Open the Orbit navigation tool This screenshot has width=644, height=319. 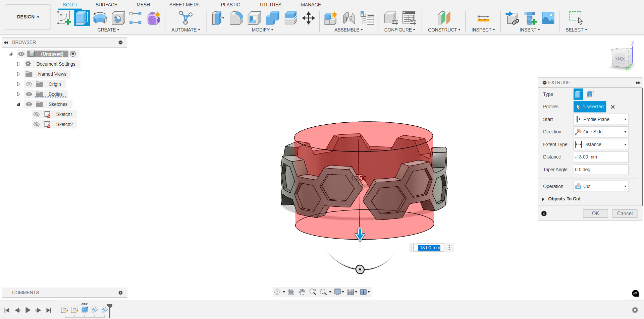(277, 292)
